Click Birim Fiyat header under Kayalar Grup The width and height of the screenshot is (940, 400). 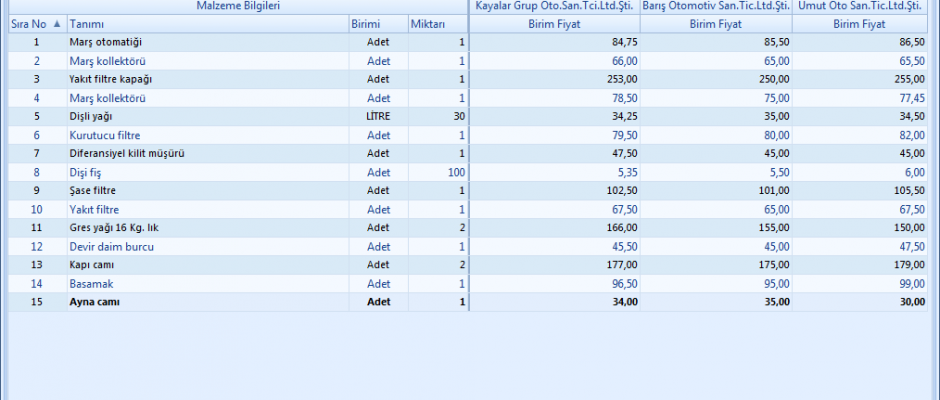point(554,23)
